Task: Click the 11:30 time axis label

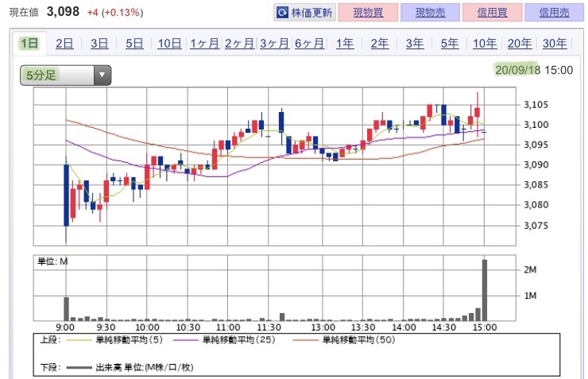Action: tap(269, 327)
